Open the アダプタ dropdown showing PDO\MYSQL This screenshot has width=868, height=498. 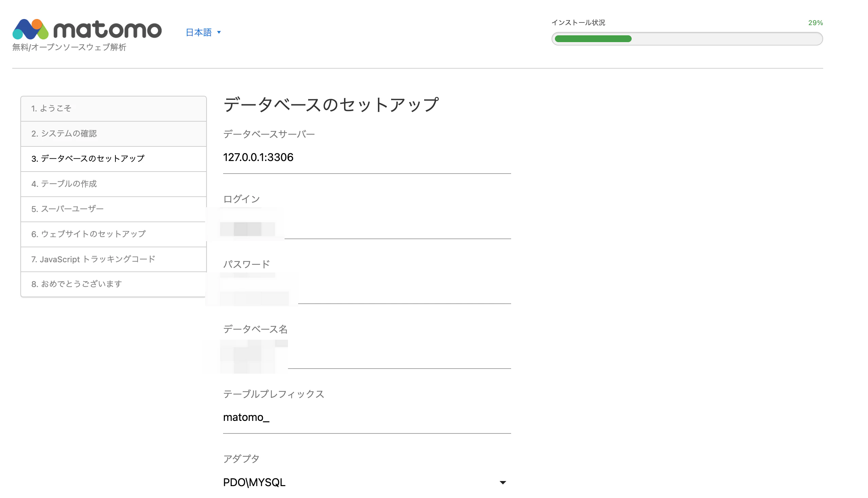[367, 483]
